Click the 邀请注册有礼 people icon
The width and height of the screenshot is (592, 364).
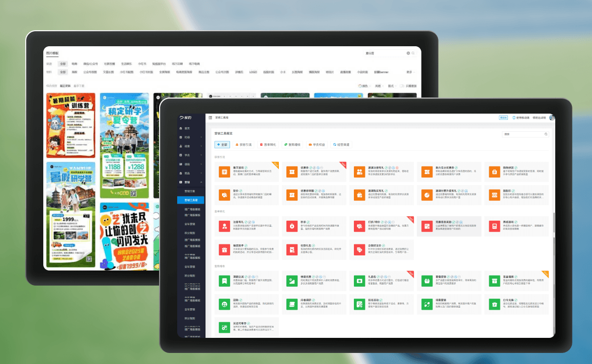[x=359, y=172]
